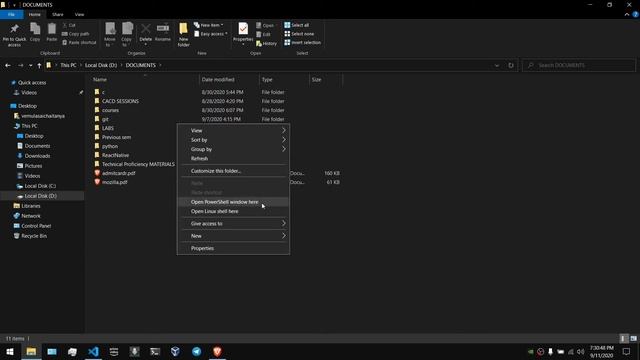Screen dimensions: 640x360
Task: Switch to the View ribbon tab
Action: 79,14
